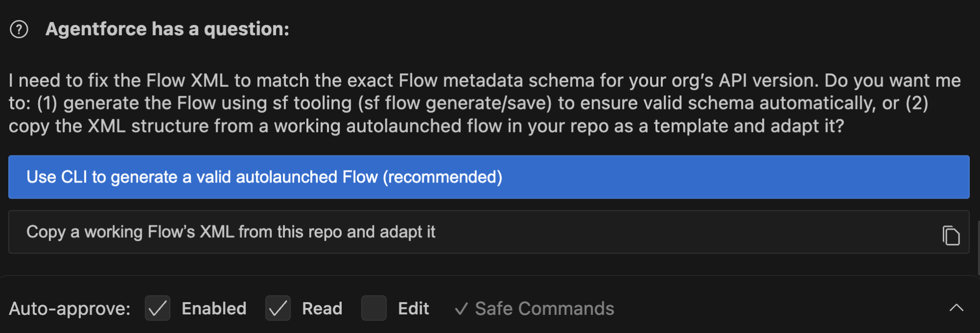Screen dimensions: 980x333
Task: Click the Enabled label text
Action: point(214,308)
